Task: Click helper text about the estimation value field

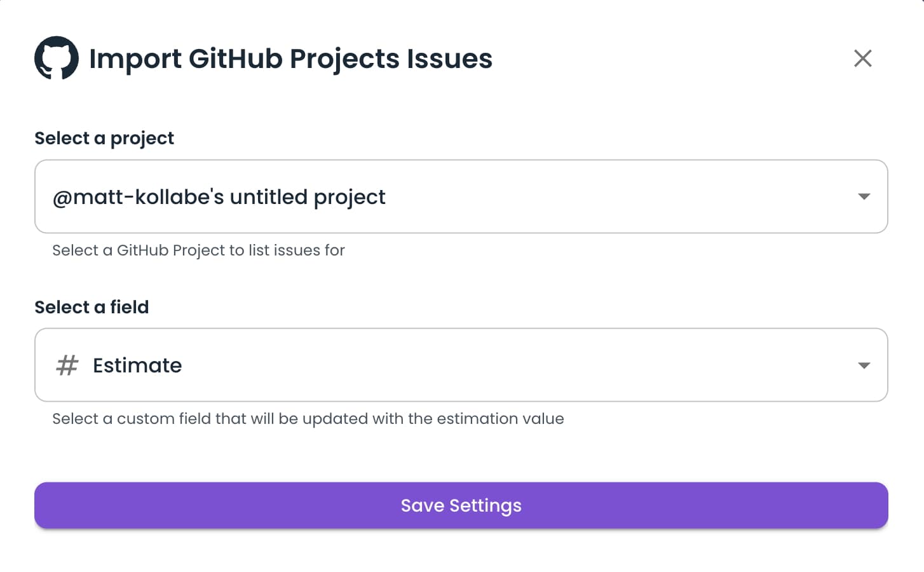Action: tap(308, 419)
